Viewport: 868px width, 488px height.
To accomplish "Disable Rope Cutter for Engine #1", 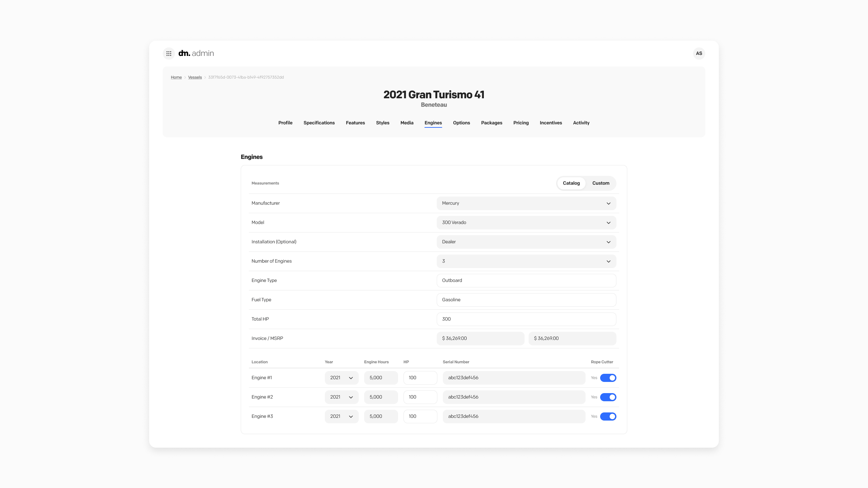I will [x=608, y=378].
